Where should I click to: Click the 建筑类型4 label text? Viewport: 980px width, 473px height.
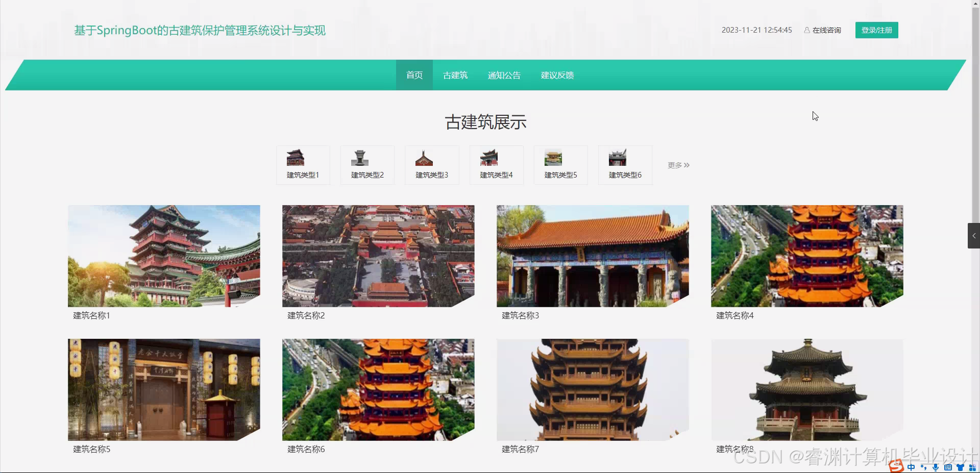pyautogui.click(x=496, y=175)
